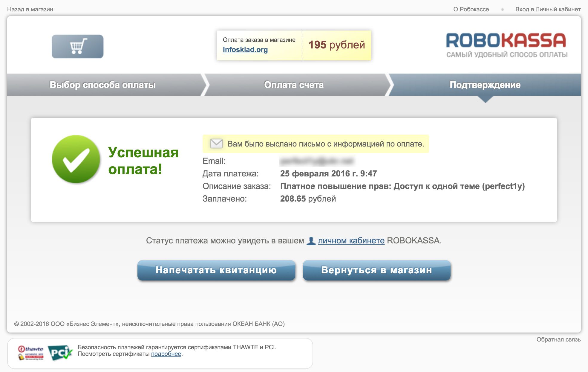588x372 pixels.
Task: Open the Infosklad.org shop link
Action: point(245,50)
